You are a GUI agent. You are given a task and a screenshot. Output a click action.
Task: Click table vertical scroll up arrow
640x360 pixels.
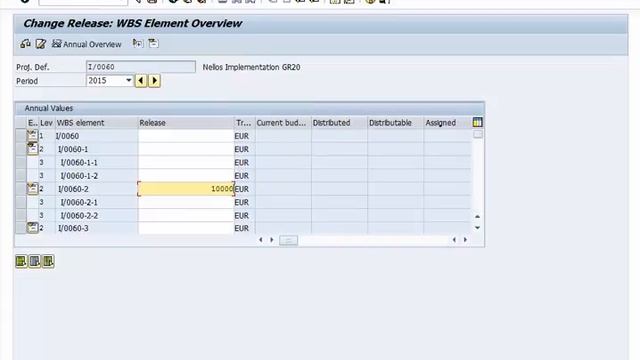tap(478, 217)
